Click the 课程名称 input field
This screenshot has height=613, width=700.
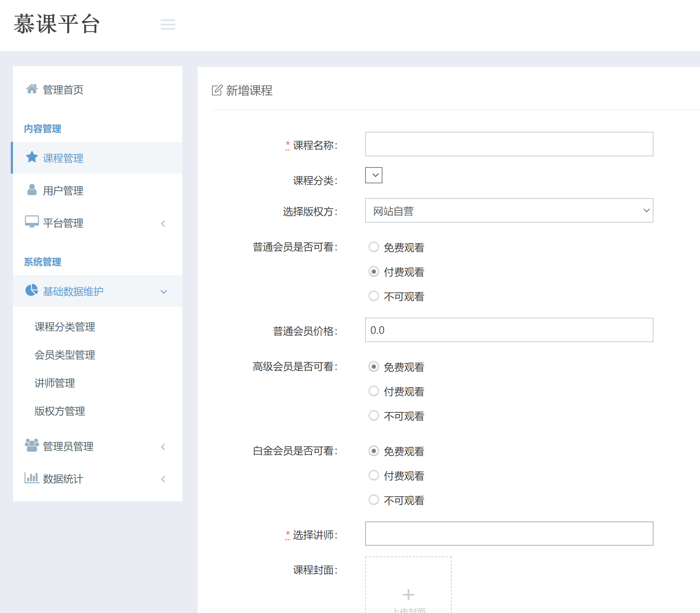click(509, 144)
